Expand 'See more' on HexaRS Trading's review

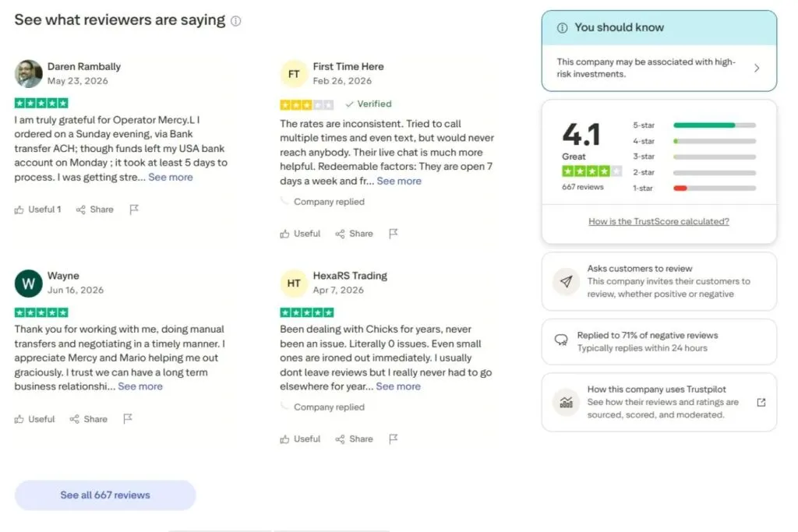click(x=398, y=386)
